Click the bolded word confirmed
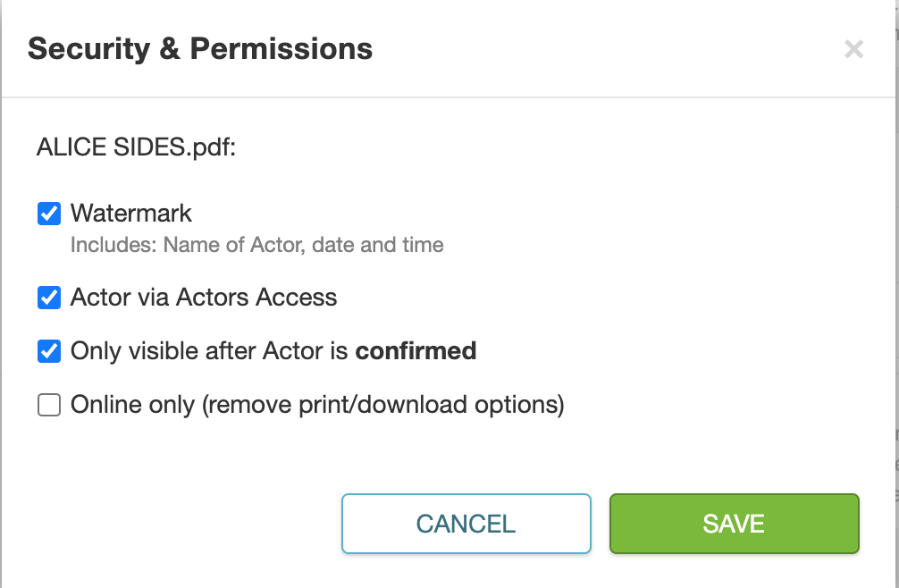 pos(416,350)
